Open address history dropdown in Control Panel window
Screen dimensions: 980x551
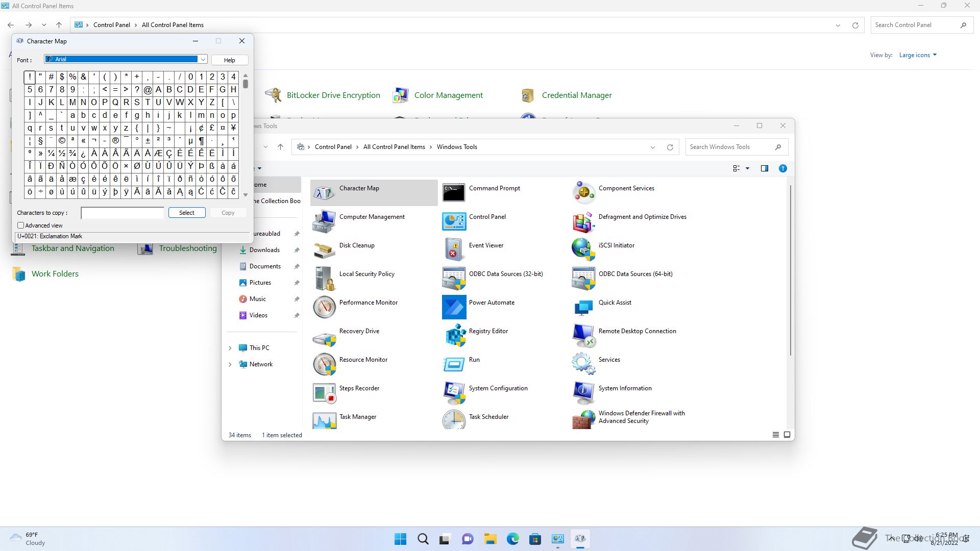(x=838, y=25)
